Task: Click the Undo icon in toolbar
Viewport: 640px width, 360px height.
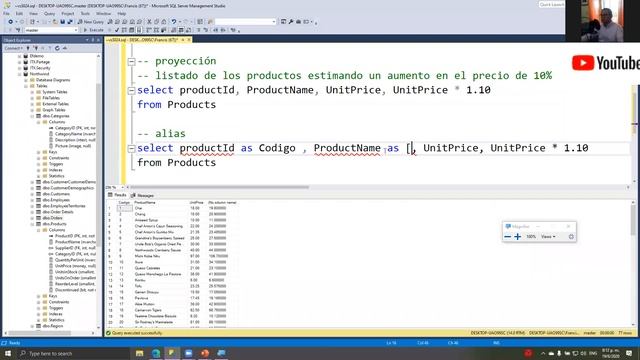Action: pos(174,22)
